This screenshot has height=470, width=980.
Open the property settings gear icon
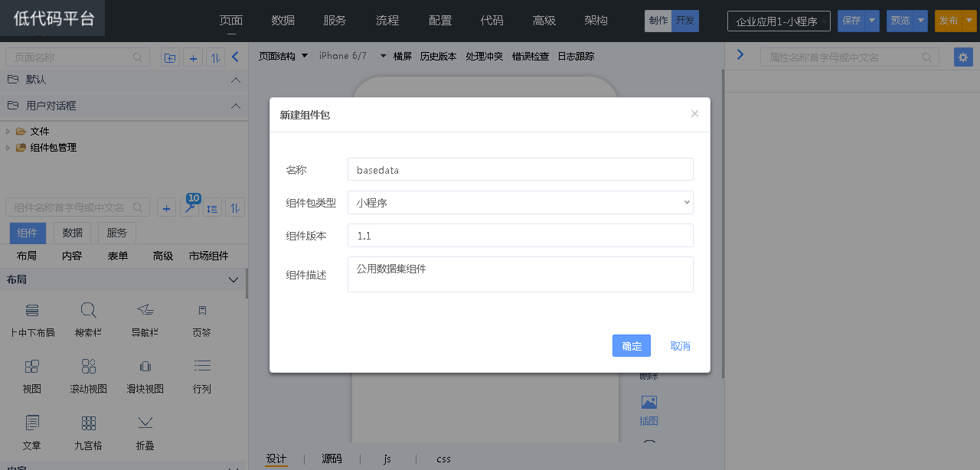(963, 57)
